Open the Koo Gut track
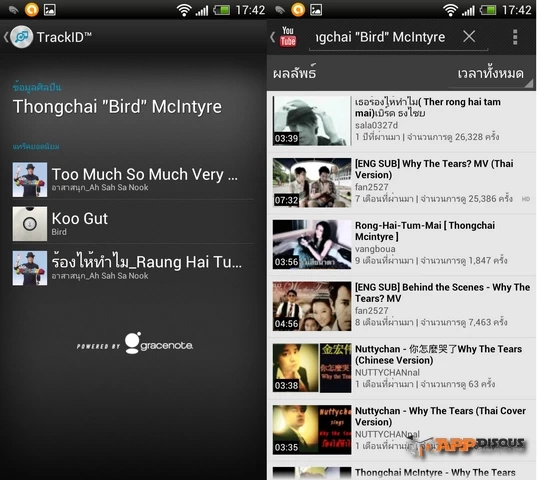 (x=133, y=223)
